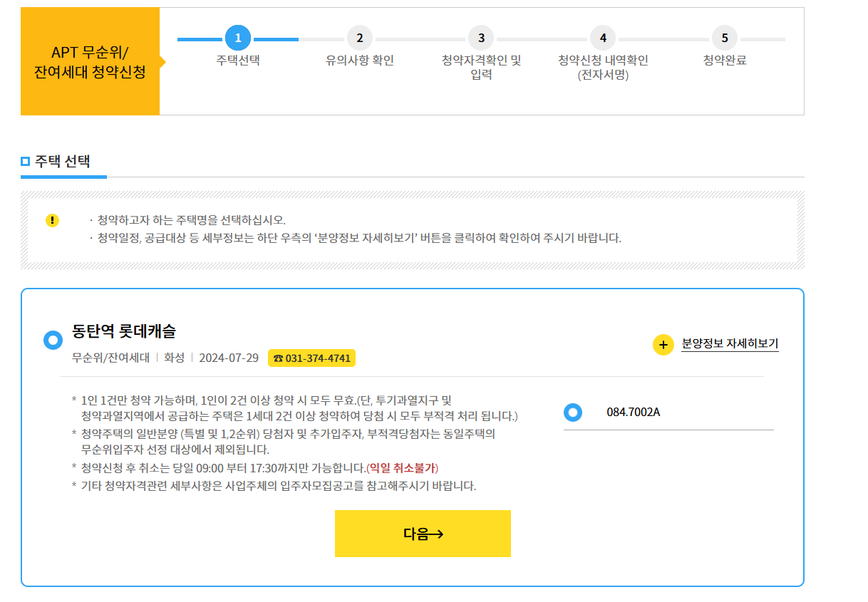Click the 유의사항 확인 step label

360,61
